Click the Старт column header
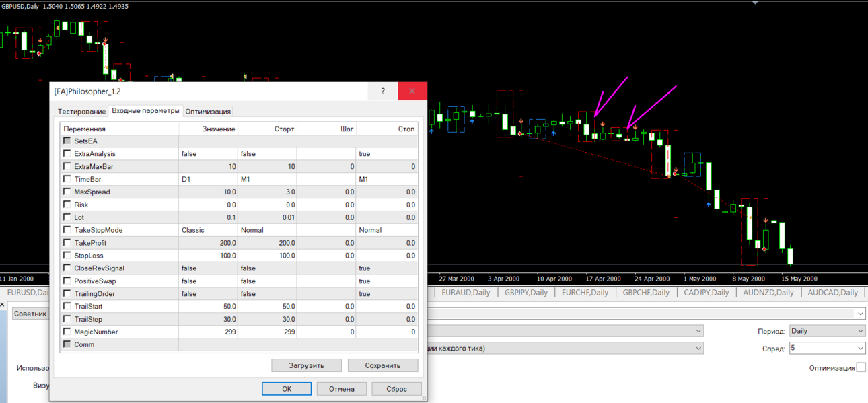868x403 pixels. point(268,129)
